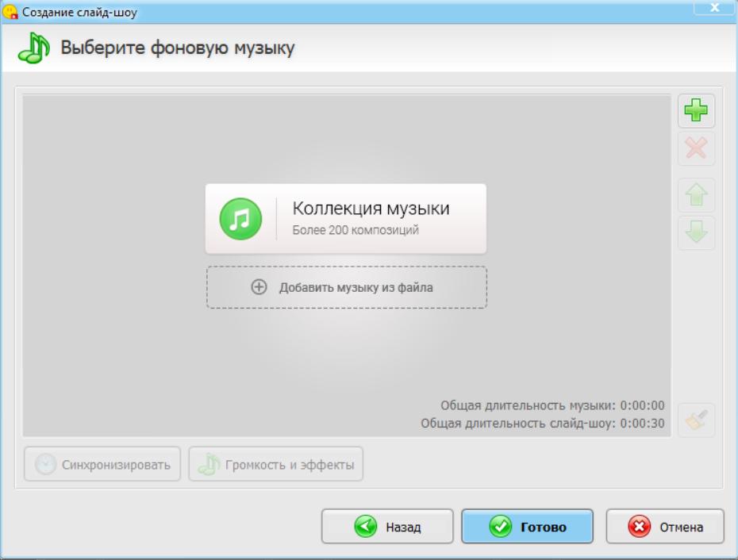Click the brush icon to clear music list
Screen dimensions: 738x560
pyautogui.click(x=695, y=420)
